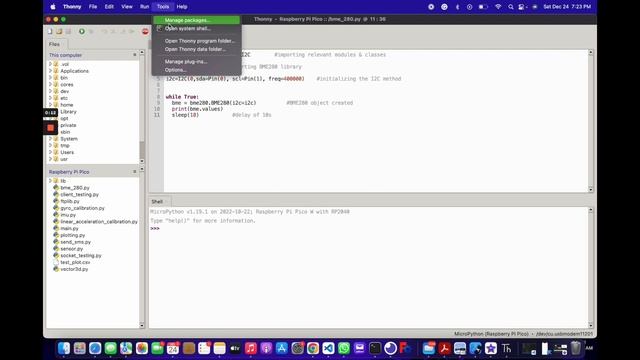Expand the Users folder tree node

50,152
